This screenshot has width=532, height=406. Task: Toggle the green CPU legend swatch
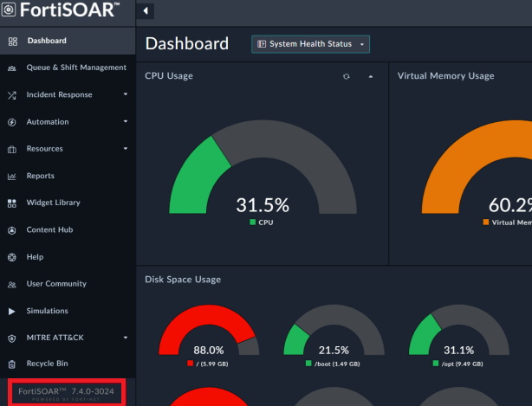pos(252,222)
